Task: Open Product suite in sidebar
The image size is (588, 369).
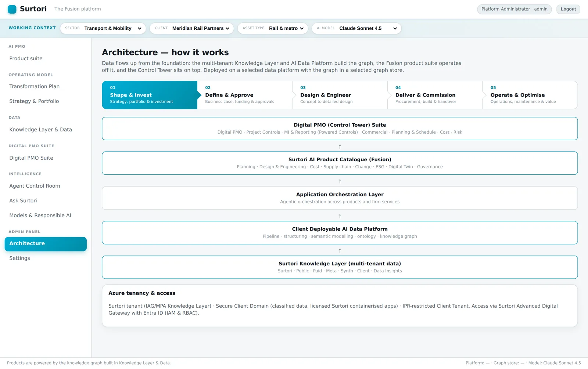Action: pyautogui.click(x=46, y=58)
